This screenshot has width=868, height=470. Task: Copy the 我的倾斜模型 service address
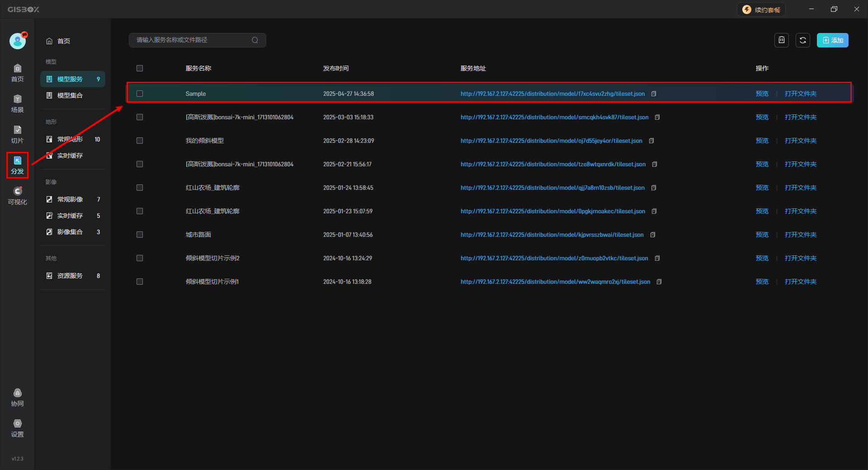[x=651, y=141]
